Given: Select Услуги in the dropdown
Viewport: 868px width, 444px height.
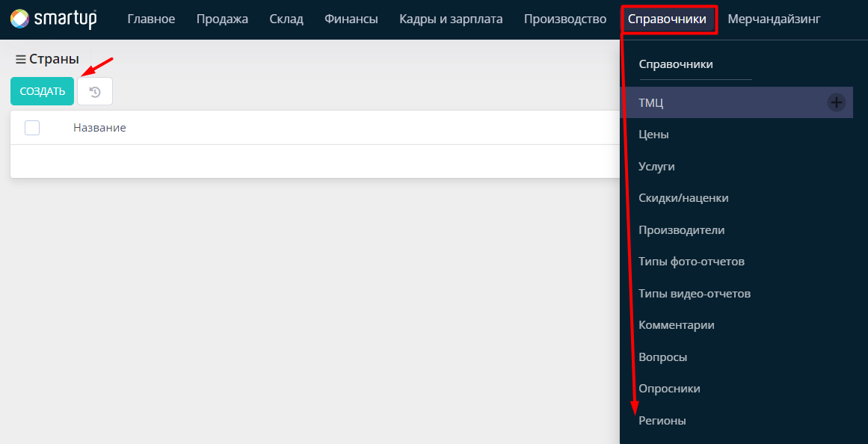Looking at the screenshot, I should pyautogui.click(x=656, y=166).
